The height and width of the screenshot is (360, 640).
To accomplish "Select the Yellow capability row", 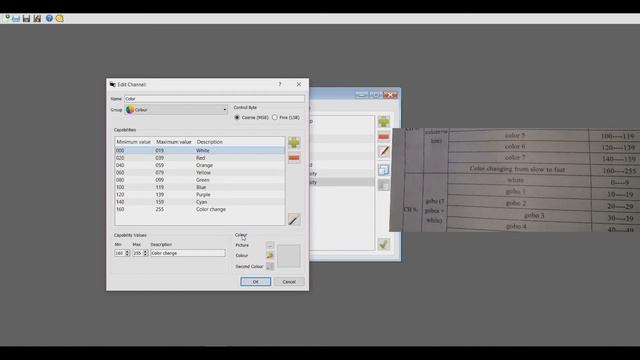I will [x=200, y=173].
